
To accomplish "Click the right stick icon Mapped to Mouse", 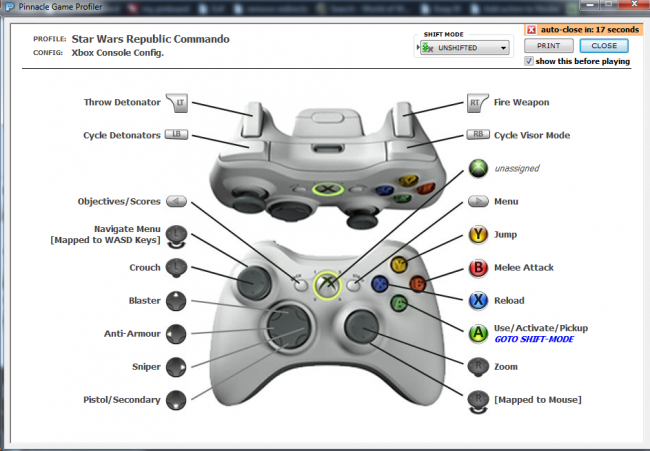I will pos(478,402).
